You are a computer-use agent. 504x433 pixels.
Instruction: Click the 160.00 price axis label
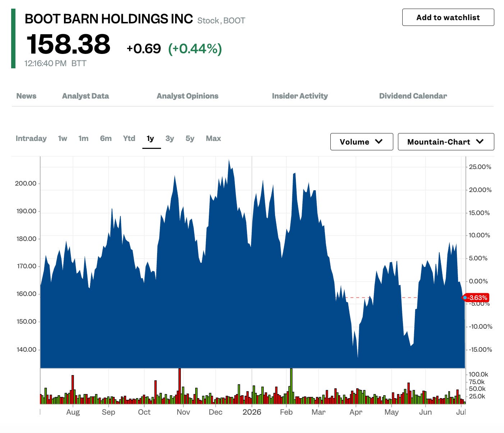click(x=27, y=294)
